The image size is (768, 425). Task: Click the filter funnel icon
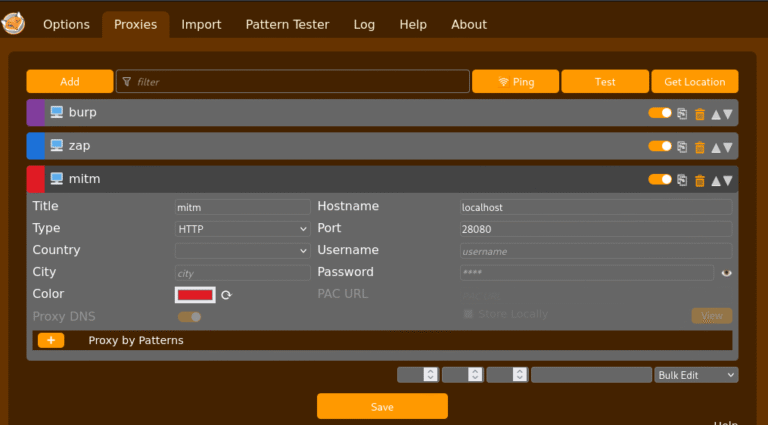127,81
